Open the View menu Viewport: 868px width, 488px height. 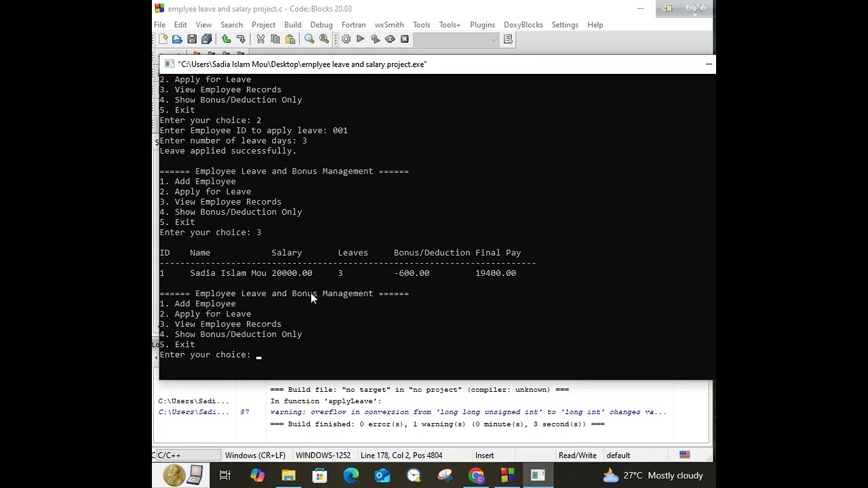[203, 24]
